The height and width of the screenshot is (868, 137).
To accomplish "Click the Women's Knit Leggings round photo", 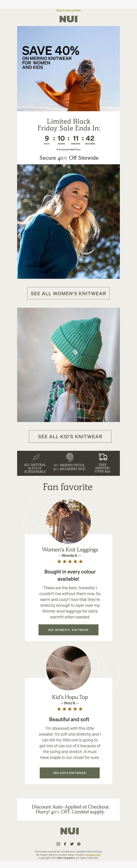I will [x=68, y=521].
